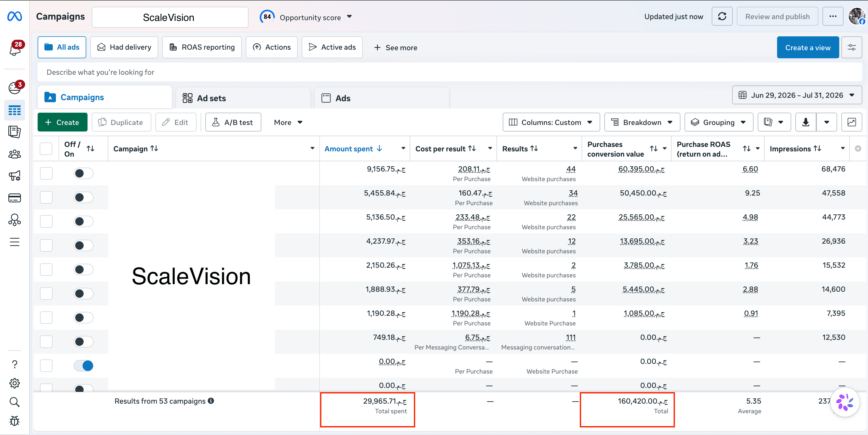Open the three-dots more options menu
The image size is (868, 435).
tap(833, 16)
